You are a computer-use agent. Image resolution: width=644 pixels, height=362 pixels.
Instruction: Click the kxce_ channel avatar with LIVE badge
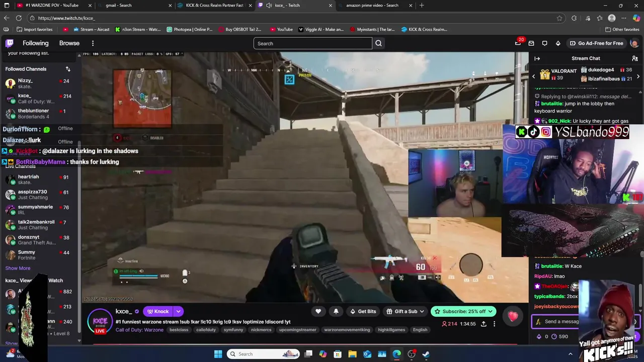pyautogui.click(x=100, y=321)
